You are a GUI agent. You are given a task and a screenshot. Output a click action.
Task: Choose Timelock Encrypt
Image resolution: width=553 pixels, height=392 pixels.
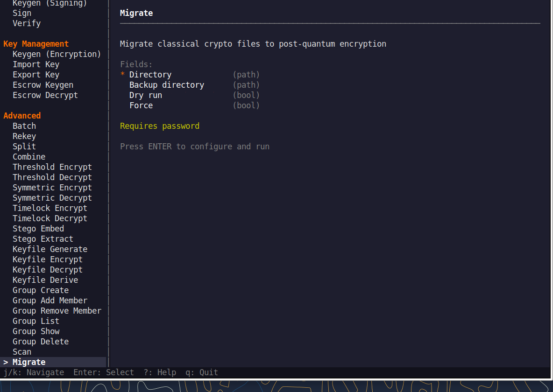click(x=50, y=208)
